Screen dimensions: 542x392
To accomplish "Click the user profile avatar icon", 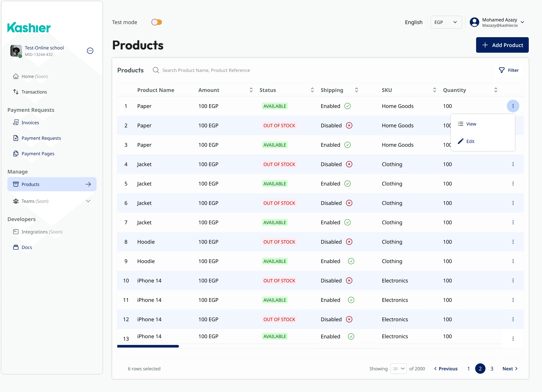I will [474, 22].
